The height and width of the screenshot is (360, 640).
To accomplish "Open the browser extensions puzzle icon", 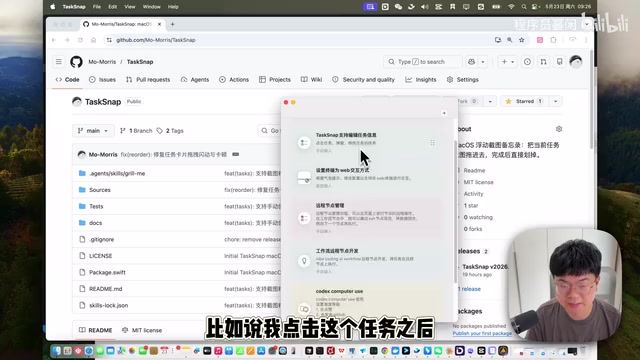I will click(x=553, y=40).
